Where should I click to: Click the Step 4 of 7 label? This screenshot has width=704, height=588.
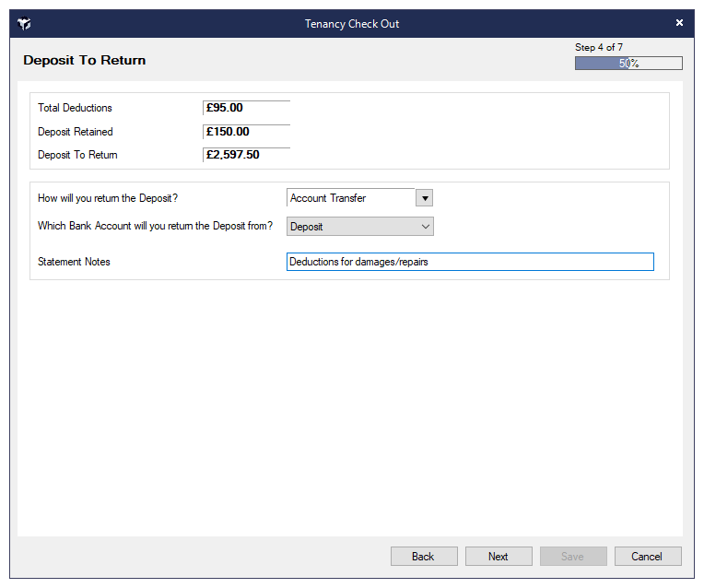point(599,47)
